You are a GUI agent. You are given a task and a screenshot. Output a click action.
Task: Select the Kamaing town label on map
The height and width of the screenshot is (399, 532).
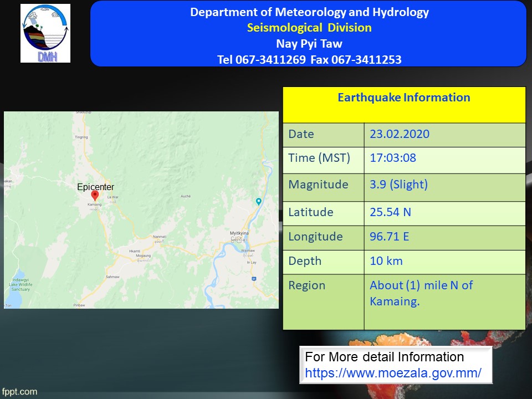point(94,204)
